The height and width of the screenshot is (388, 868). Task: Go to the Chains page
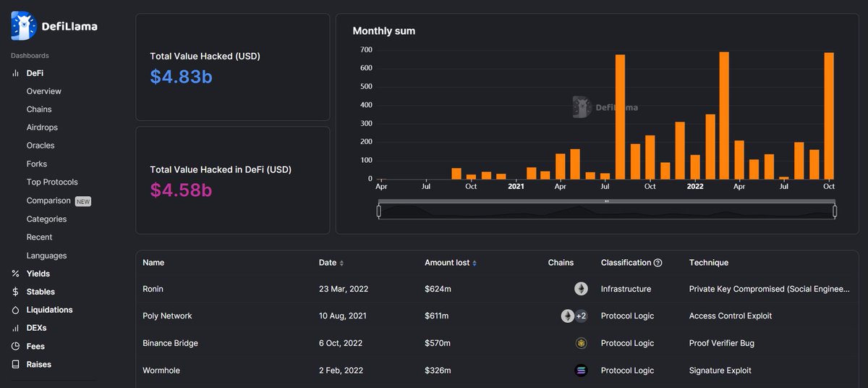click(x=39, y=109)
